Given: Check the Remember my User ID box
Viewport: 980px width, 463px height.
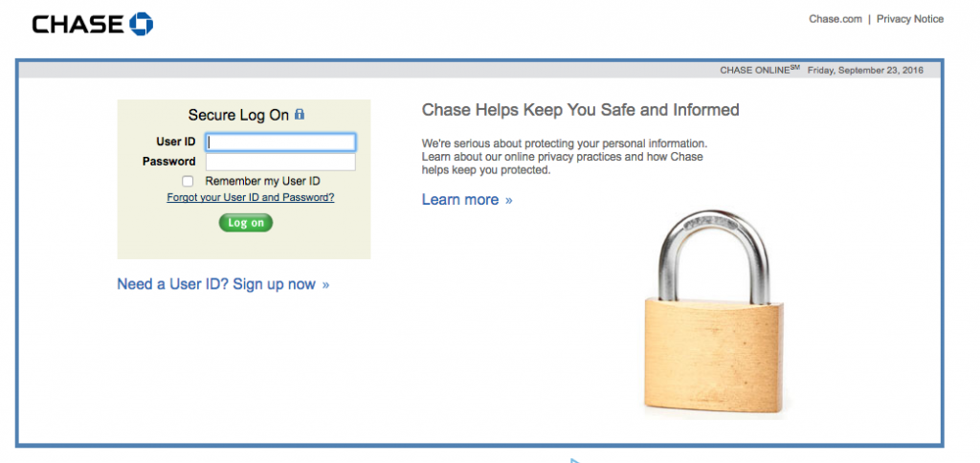Looking at the screenshot, I should pos(188,181).
